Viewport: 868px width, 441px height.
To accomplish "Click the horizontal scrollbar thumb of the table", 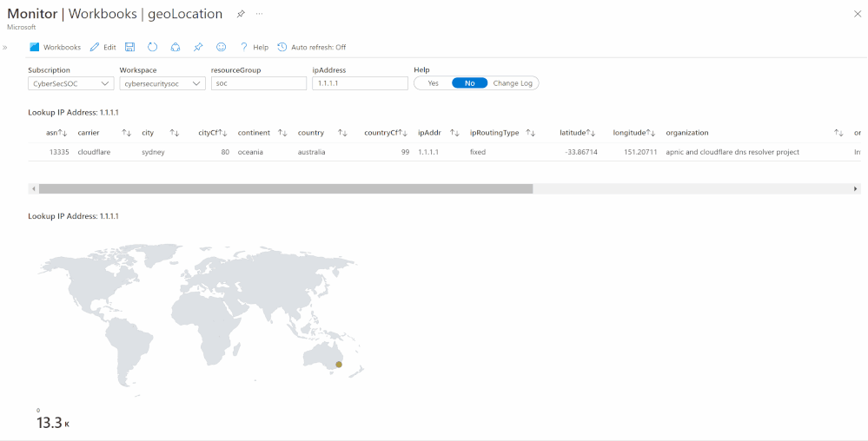I will [x=286, y=188].
